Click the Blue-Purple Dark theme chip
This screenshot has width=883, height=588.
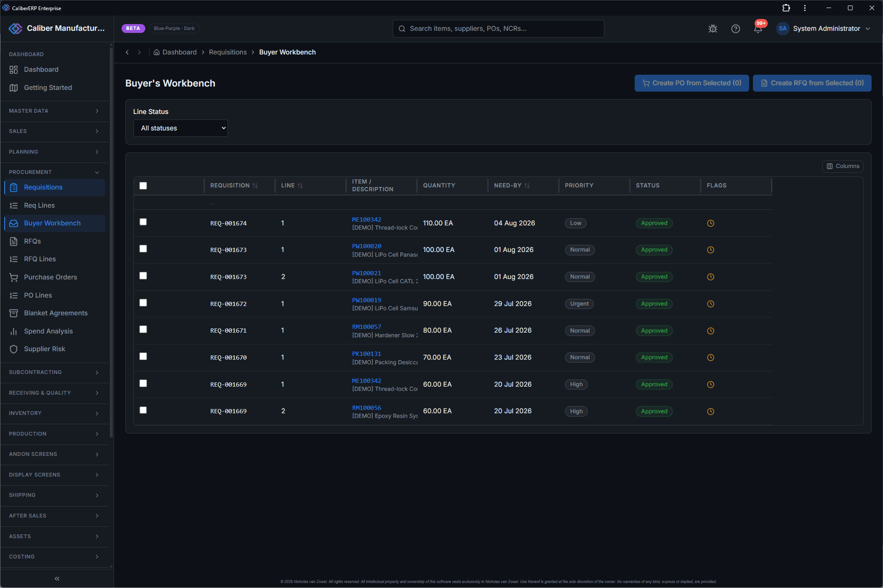[174, 28]
